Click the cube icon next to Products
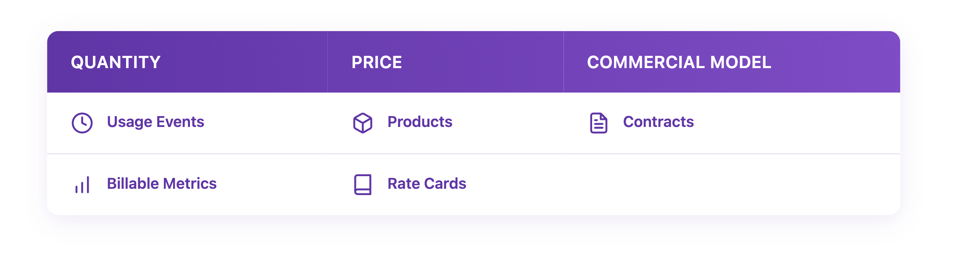980x280 pixels. [363, 123]
